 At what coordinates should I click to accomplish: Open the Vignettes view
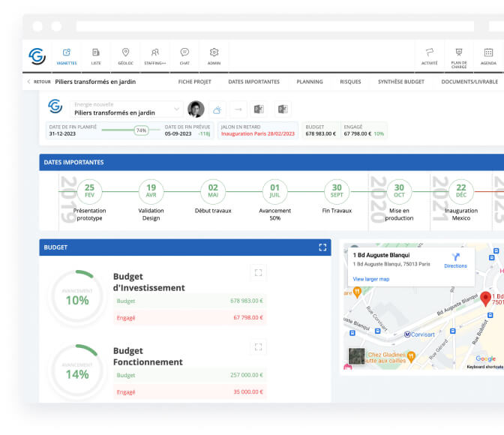click(x=67, y=55)
